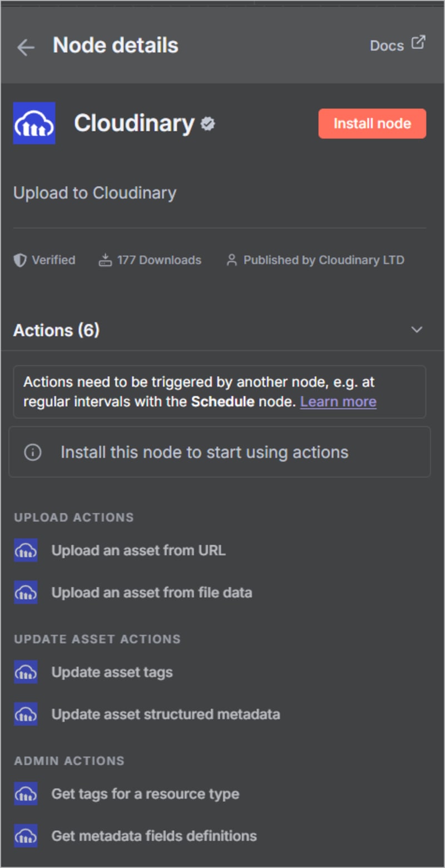This screenshot has width=445, height=868.
Task: Click the Cloudinary app logo icon
Action: (34, 123)
